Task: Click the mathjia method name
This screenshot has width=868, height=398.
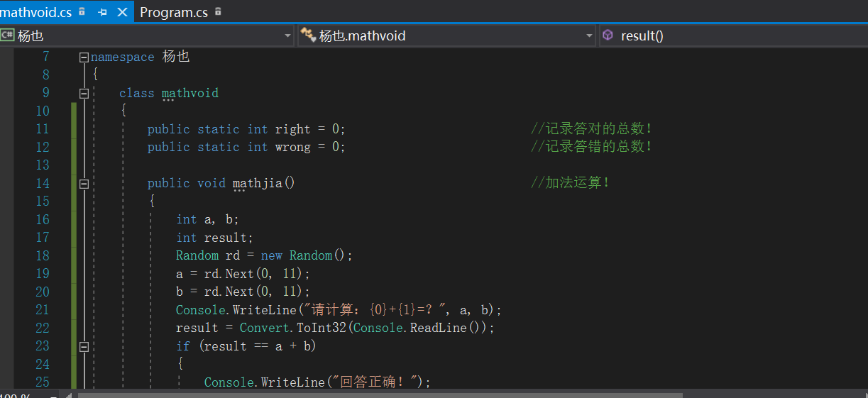Action: click(x=258, y=183)
